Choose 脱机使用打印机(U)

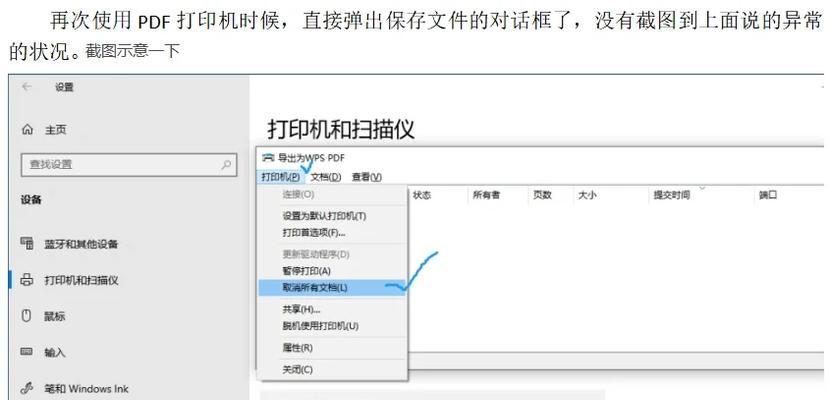click(320, 326)
